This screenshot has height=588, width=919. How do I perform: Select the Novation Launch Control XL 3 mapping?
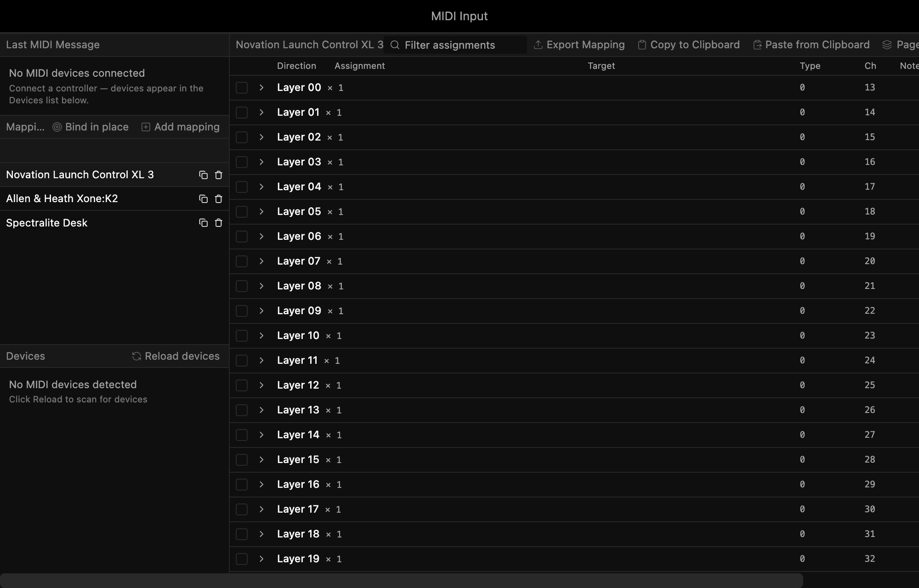[114, 175]
